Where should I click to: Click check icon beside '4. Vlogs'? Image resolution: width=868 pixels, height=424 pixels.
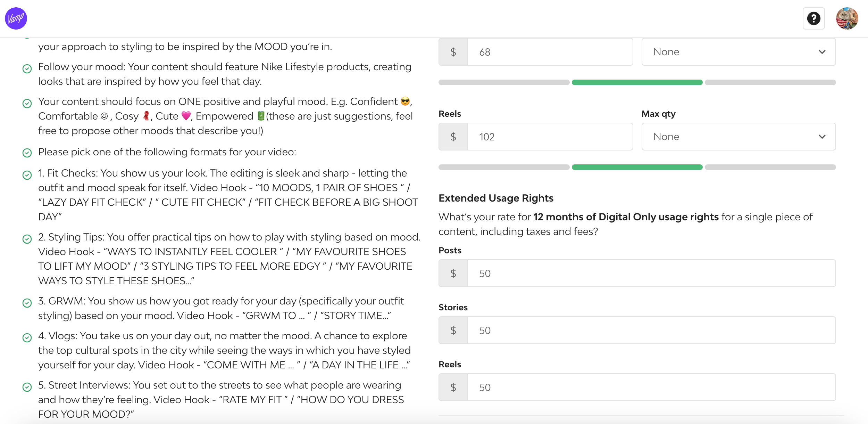27,338
